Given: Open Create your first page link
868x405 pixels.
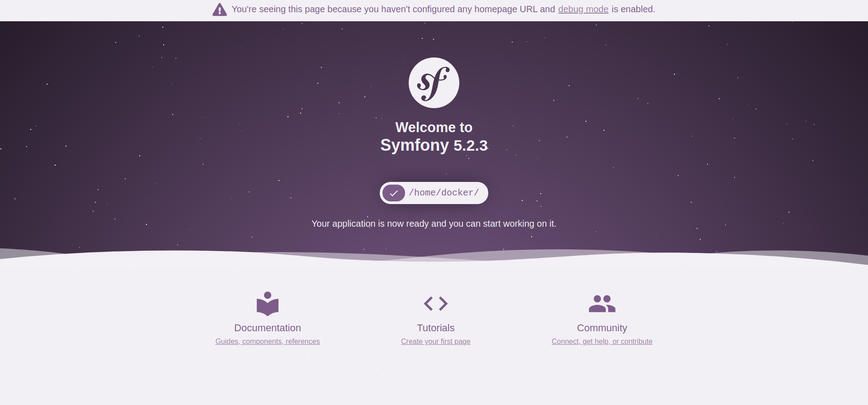Looking at the screenshot, I should (436, 341).
